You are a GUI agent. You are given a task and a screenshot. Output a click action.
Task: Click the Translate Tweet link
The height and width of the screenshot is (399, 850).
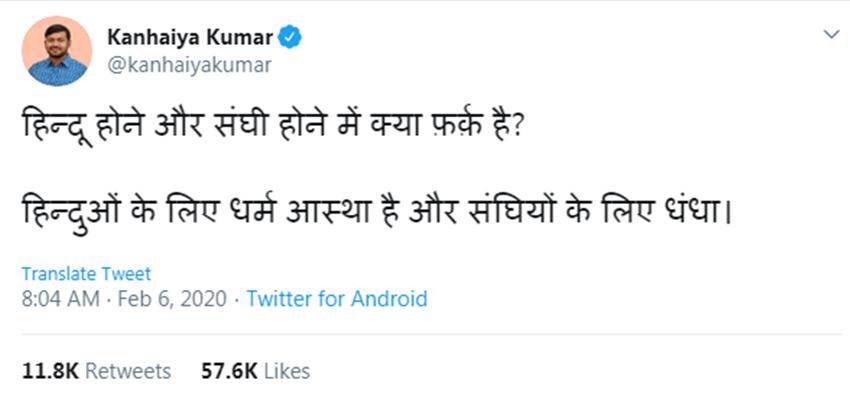[86, 274]
